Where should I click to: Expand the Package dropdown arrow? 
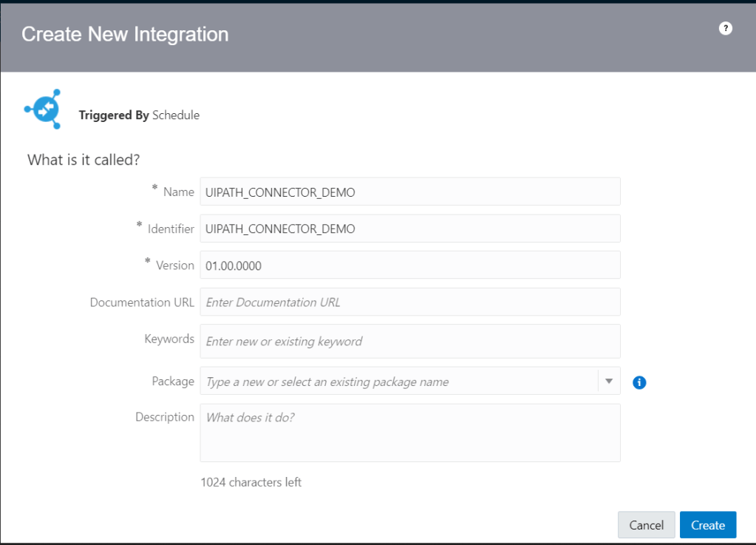point(609,382)
